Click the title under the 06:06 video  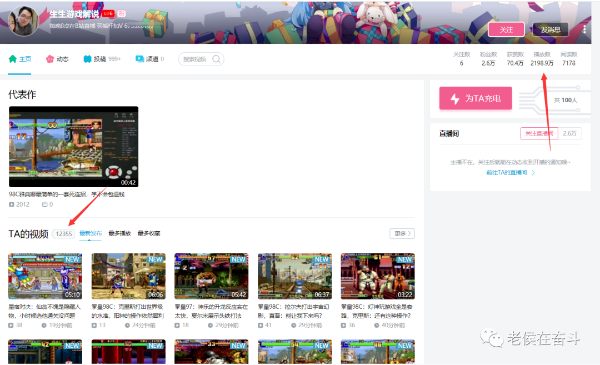[x=128, y=311]
